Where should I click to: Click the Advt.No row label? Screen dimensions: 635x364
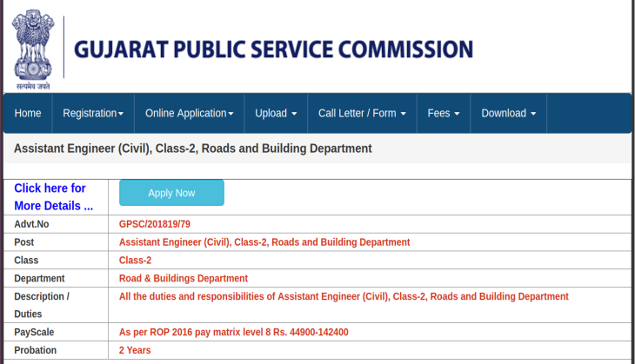point(31,224)
